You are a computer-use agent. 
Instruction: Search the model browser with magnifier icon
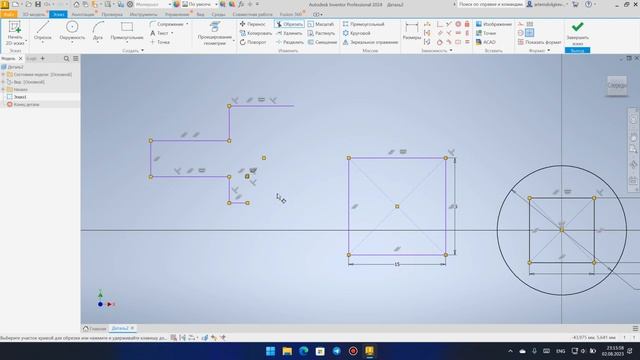pyautogui.click(x=67, y=59)
